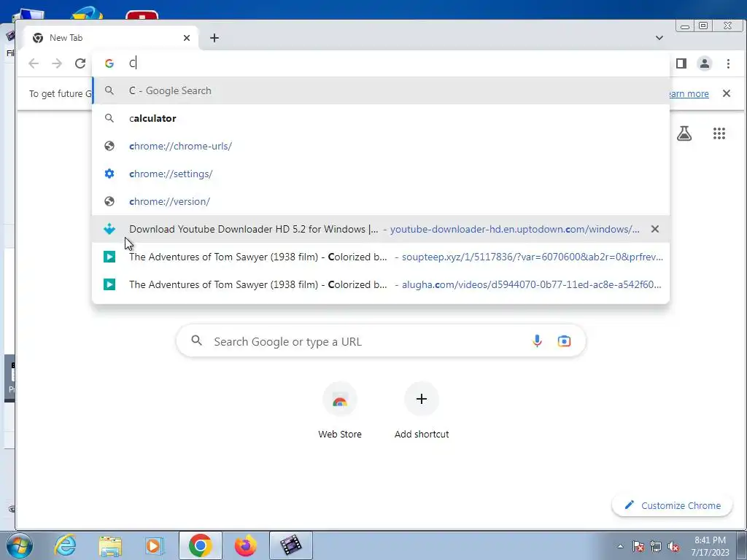The width and height of the screenshot is (747, 560).
Task: Select chrome://settings/ suggestion
Action: 381,174
